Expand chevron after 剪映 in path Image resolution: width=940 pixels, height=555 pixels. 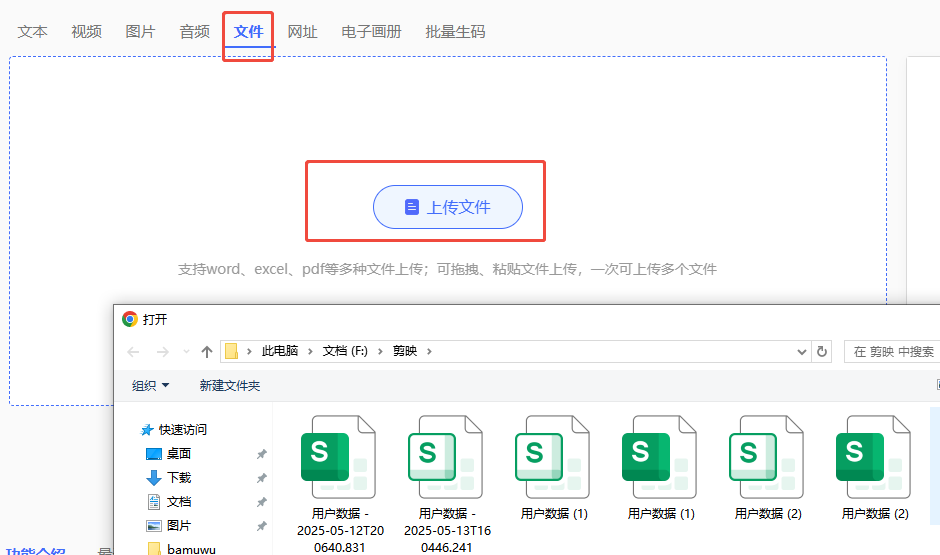(x=429, y=352)
